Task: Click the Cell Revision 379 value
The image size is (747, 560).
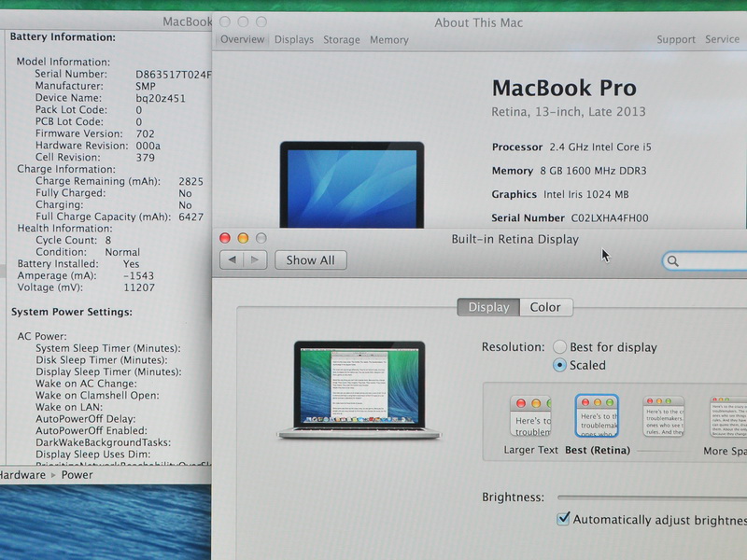Action: point(146,158)
